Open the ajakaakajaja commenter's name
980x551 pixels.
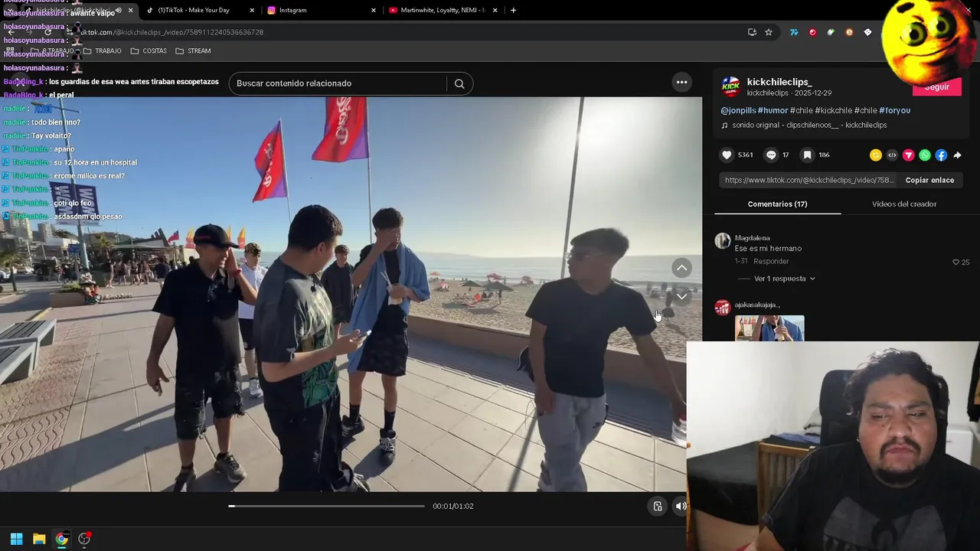click(757, 305)
